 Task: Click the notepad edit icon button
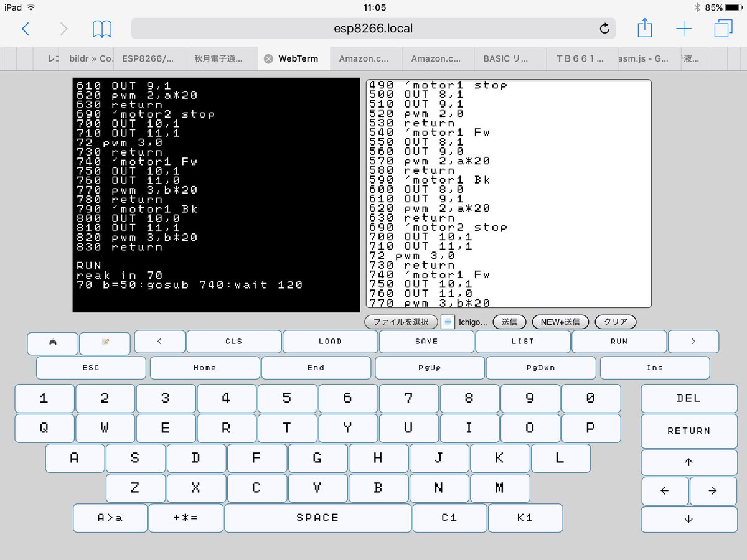point(105,343)
